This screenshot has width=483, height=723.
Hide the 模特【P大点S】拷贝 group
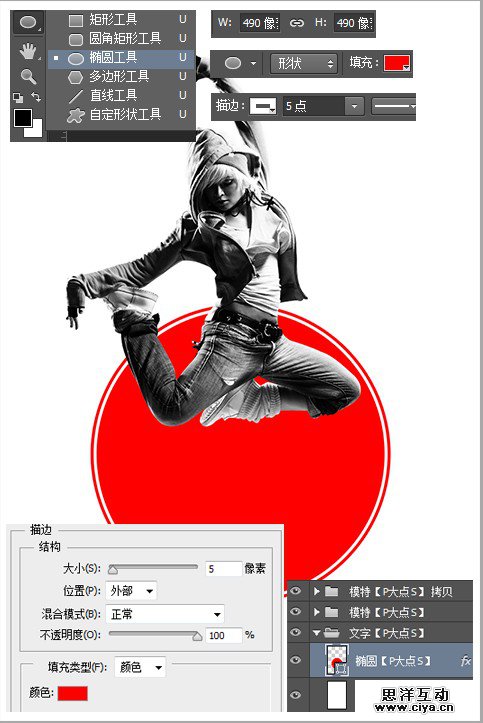coord(296,591)
